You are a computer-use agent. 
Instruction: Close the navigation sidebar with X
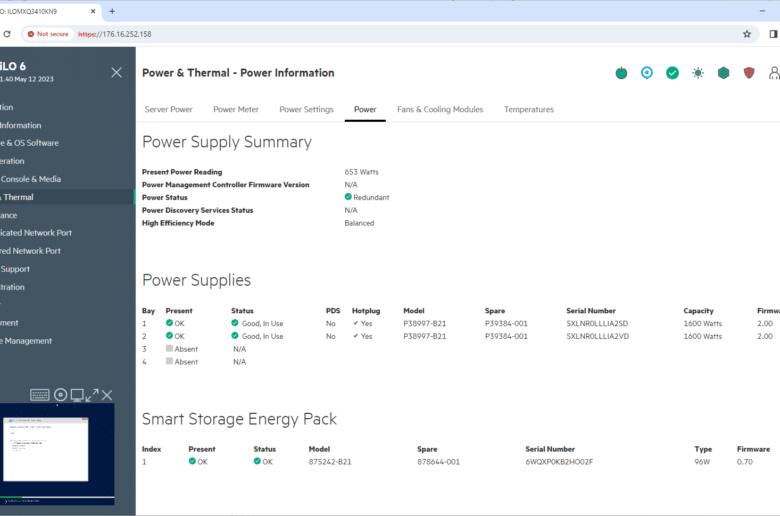click(x=116, y=73)
